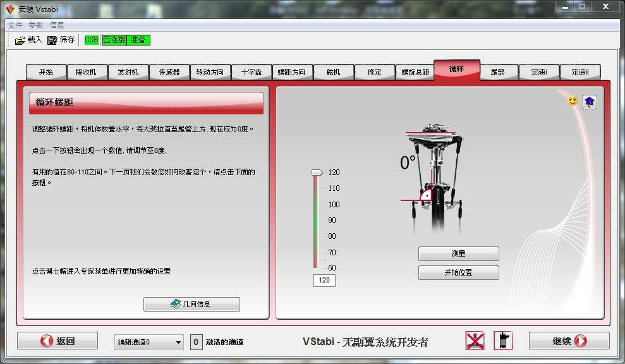
Task: Switch to the 舵机 tab
Action: pyautogui.click(x=333, y=72)
